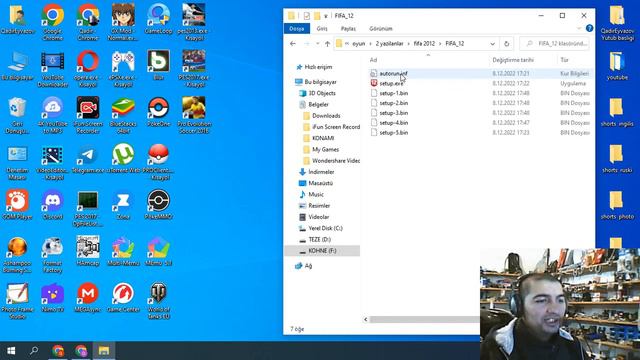
Task: Click the 2 yazilanlar breadcrumb segment
Action: tap(389, 44)
